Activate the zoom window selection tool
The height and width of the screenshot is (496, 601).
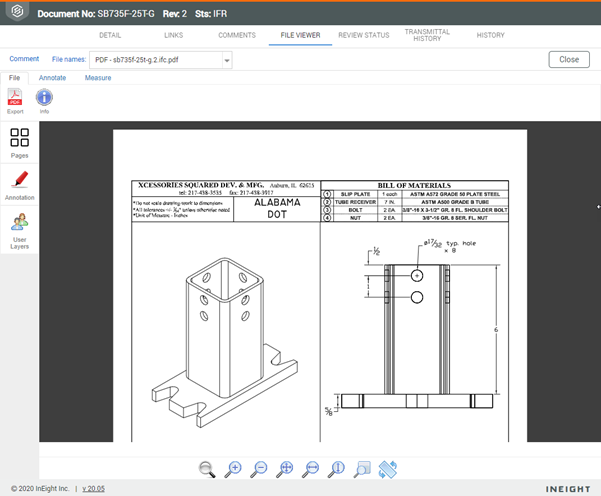pyautogui.click(x=363, y=468)
